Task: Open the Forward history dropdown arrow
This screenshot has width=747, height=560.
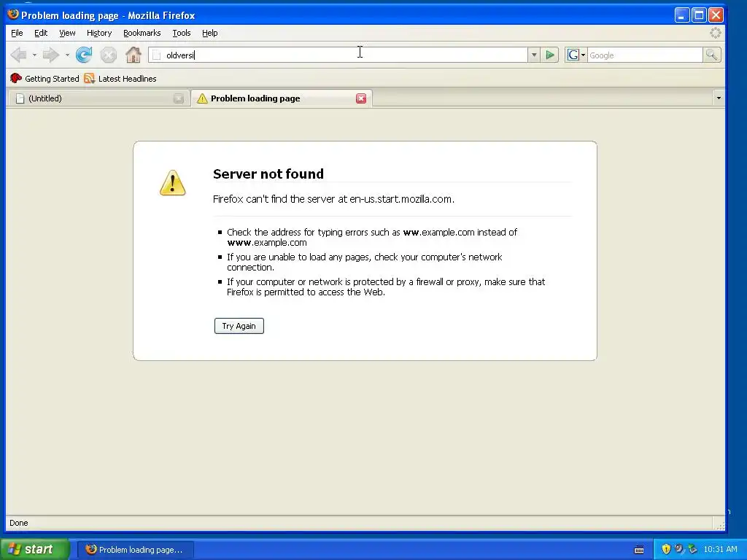Action: pos(67,55)
